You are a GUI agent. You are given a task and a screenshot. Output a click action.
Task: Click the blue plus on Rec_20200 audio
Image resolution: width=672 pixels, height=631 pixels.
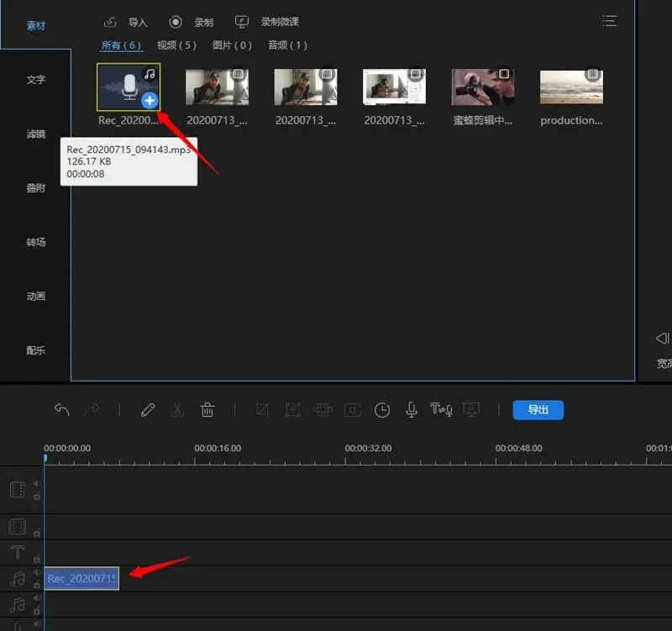pos(150,101)
